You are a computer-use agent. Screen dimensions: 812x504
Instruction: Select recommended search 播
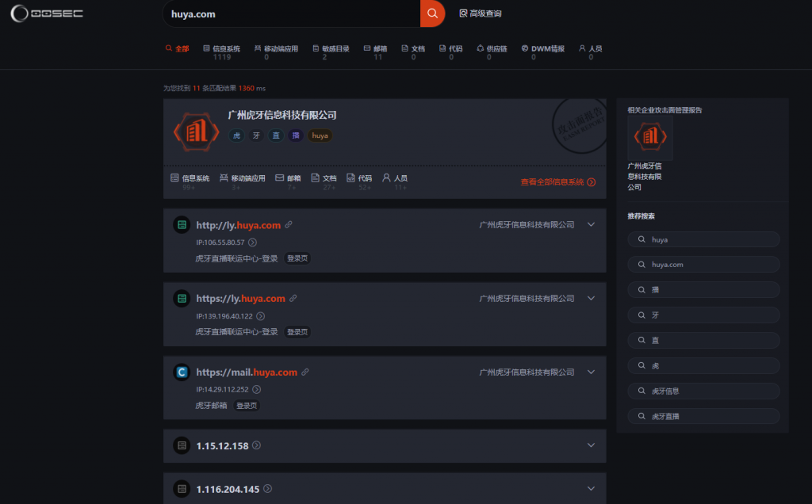tap(703, 290)
